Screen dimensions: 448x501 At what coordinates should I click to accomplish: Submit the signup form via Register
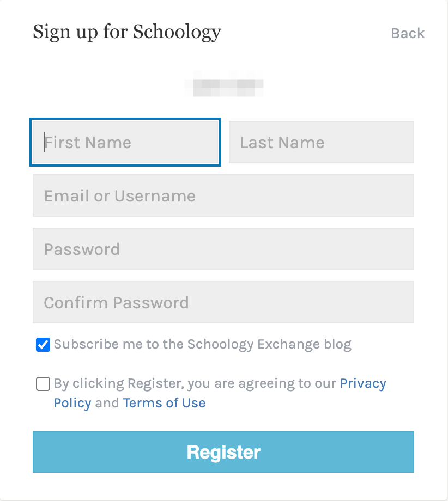coord(223,452)
